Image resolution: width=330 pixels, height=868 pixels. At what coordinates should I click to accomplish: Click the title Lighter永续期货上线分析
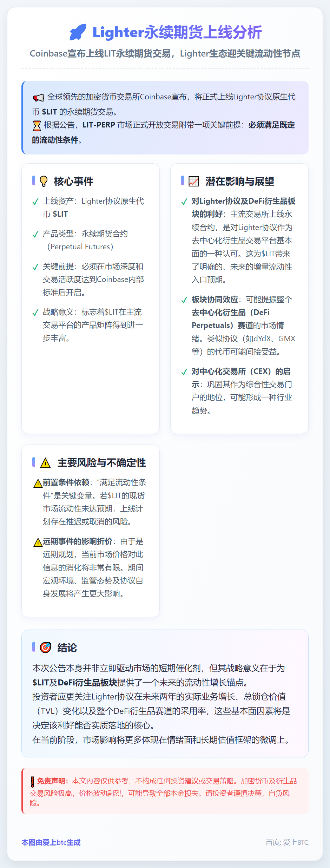click(x=177, y=32)
